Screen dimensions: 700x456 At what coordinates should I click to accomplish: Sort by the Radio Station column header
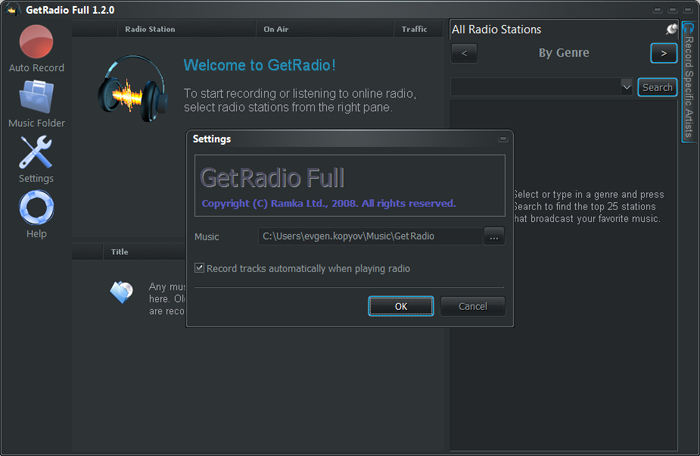coord(186,29)
